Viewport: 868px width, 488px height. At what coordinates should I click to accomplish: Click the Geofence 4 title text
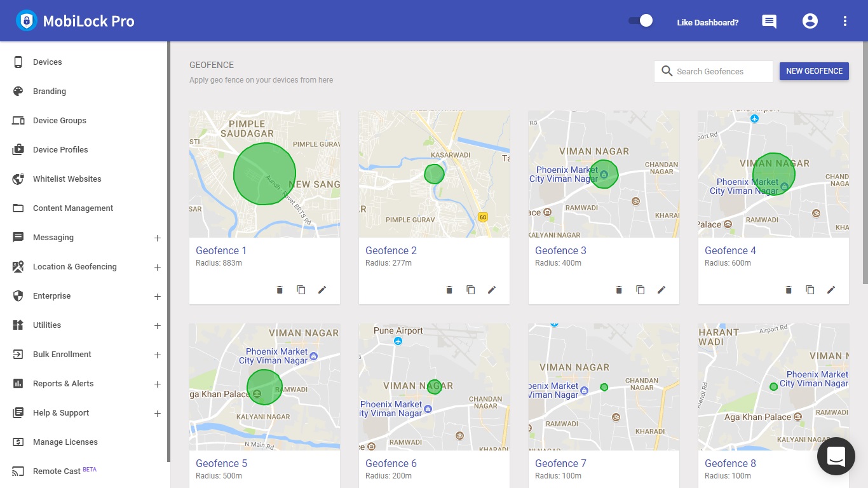click(x=730, y=250)
